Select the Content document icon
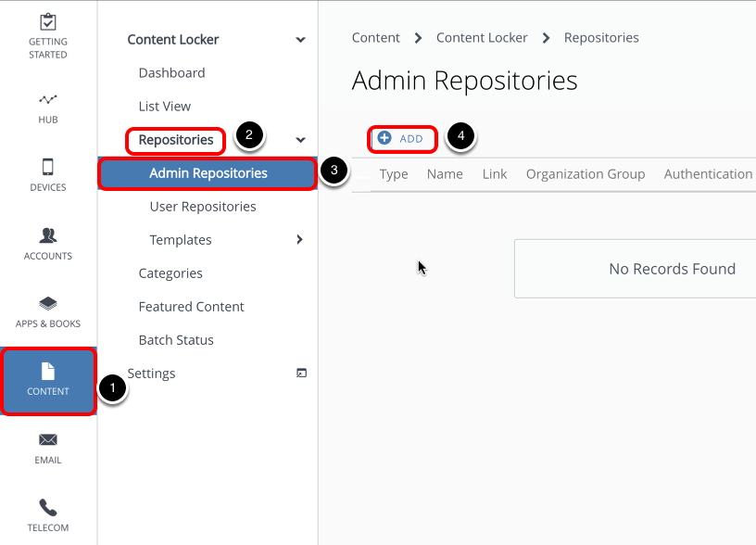 tap(48, 372)
